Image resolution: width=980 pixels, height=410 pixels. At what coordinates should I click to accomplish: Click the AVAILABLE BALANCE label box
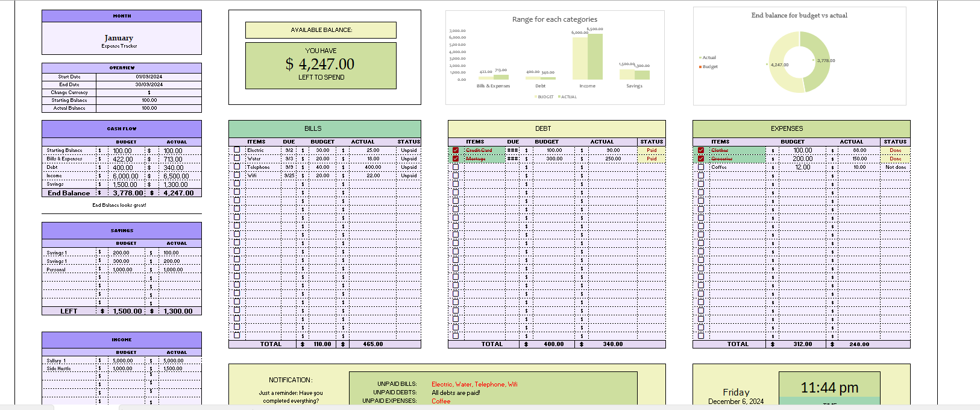pyautogui.click(x=321, y=30)
